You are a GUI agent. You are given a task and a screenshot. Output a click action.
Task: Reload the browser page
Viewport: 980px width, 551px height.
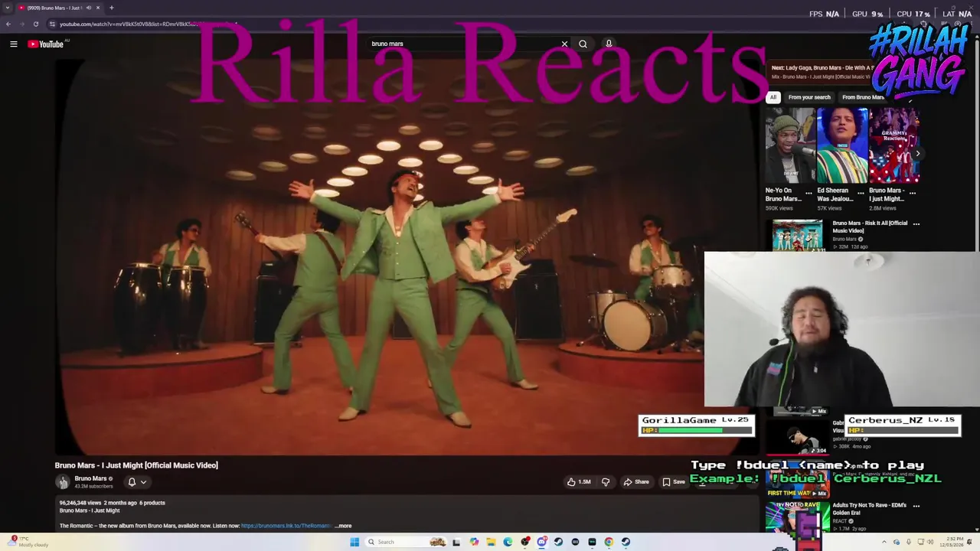tap(35, 24)
